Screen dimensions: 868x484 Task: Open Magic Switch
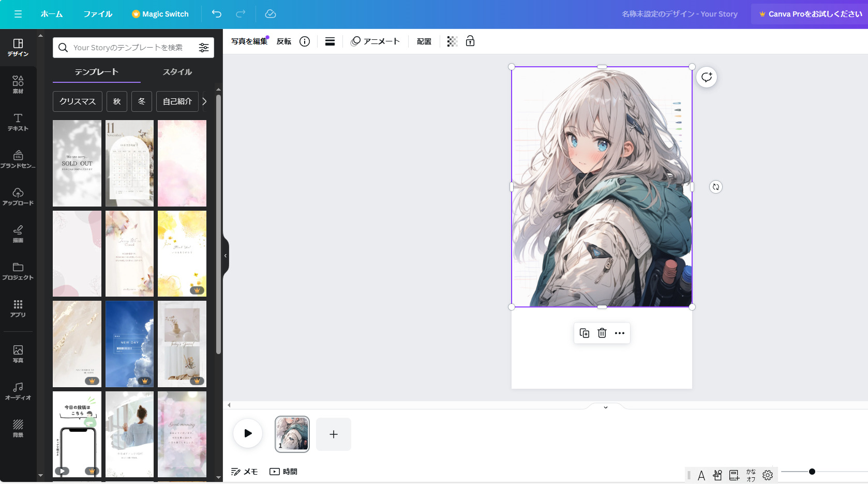pyautogui.click(x=160, y=14)
